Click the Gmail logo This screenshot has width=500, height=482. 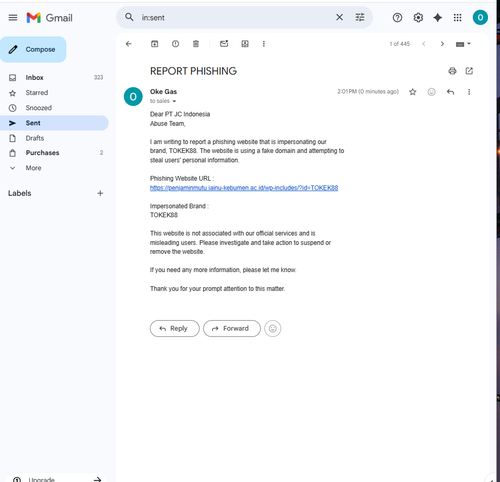click(49, 18)
